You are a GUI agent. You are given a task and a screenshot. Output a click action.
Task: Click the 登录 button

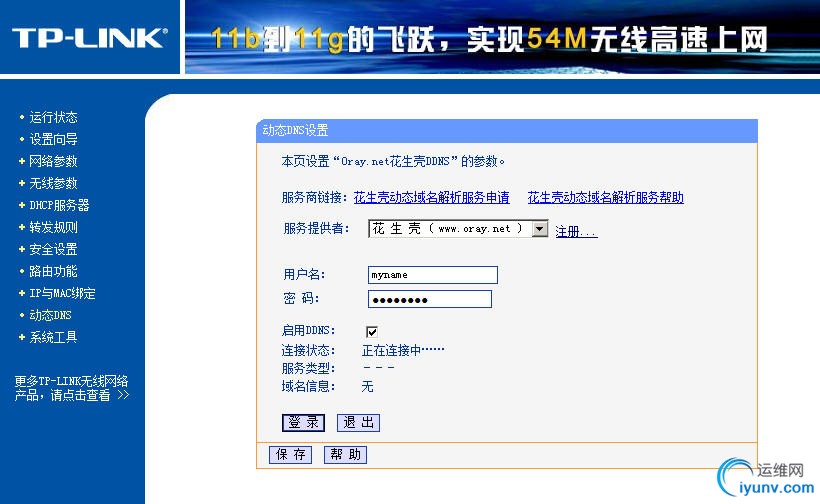coord(303,422)
